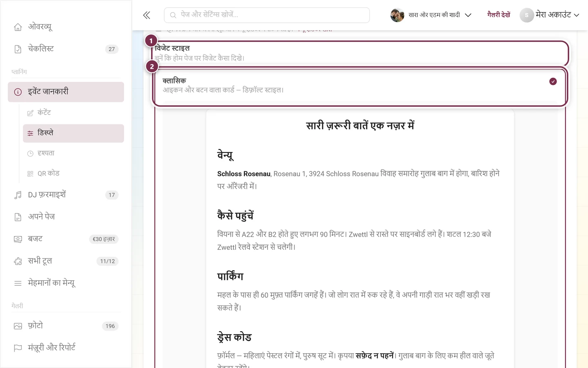Open the QR कोड sub-item
Viewport: 588px width, 368px height.
point(73,174)
